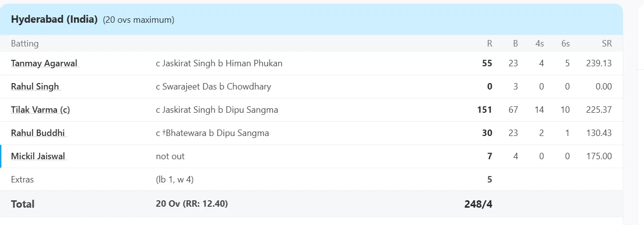This screenshot has height=225, width=644.
Task: Open Tanmay Agarwal's player profile
Action: coord(44,63)
